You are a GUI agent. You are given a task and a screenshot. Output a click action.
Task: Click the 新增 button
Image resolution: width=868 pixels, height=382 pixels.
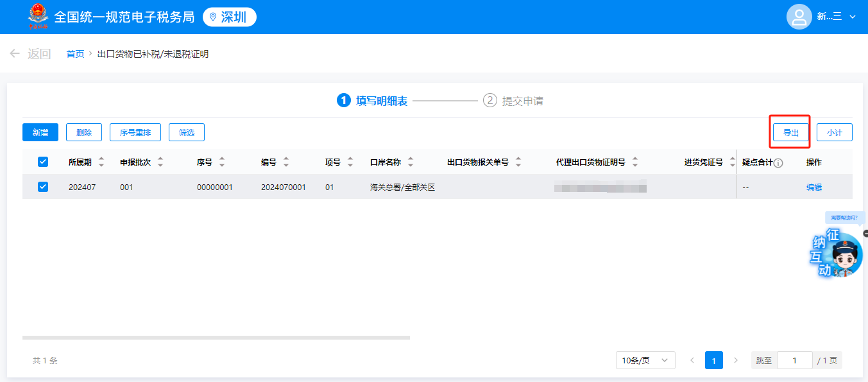pos(40,132)
